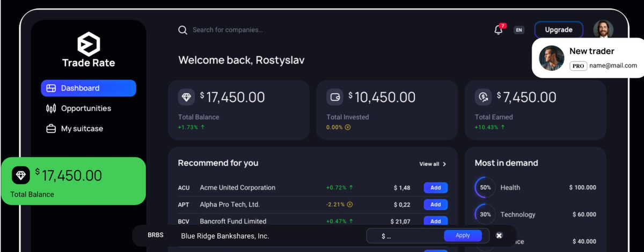Image resolution: width=644 pixels, height=252 pixels.
Task: Click the Dashboard grid icon in sidebar
Action: (51, 88)
